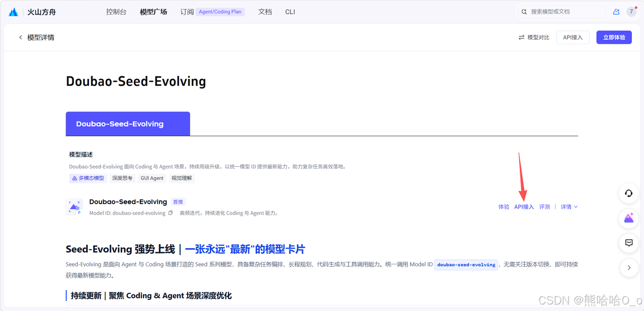Open the purple mountain assistant icon
The image size is (644, 311).
[x=629, y=218]
